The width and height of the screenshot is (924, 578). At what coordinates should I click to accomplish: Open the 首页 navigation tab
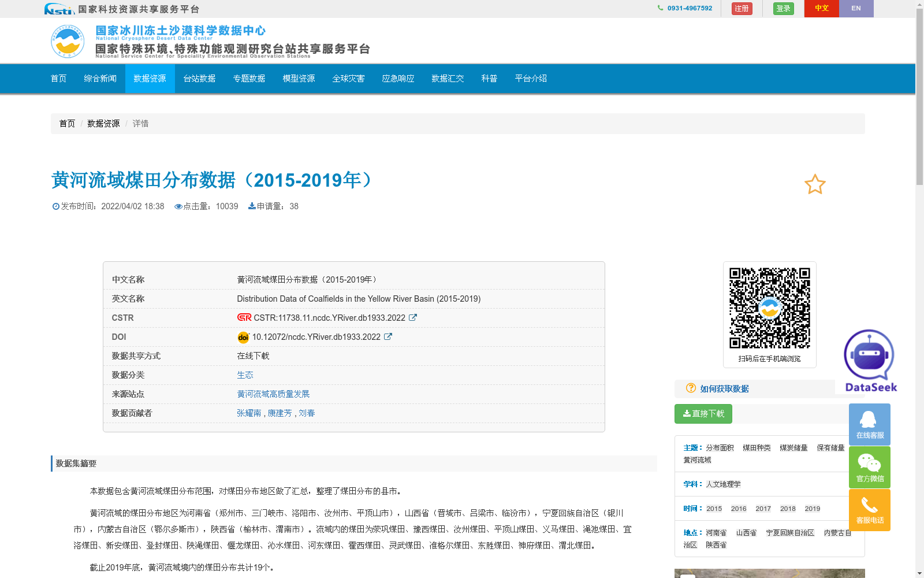coord(59,79)
